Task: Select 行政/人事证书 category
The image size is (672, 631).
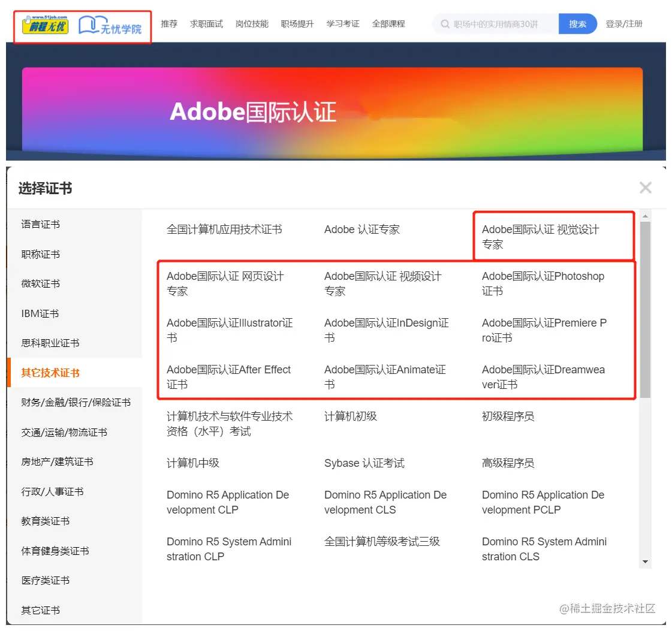Action: 52,491
